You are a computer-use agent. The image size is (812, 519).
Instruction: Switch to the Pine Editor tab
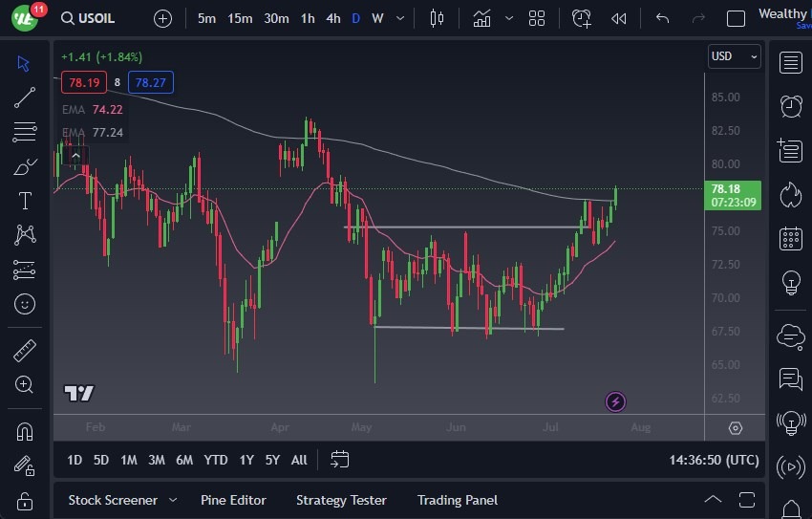pyautogui.click(x=233, y=500)
